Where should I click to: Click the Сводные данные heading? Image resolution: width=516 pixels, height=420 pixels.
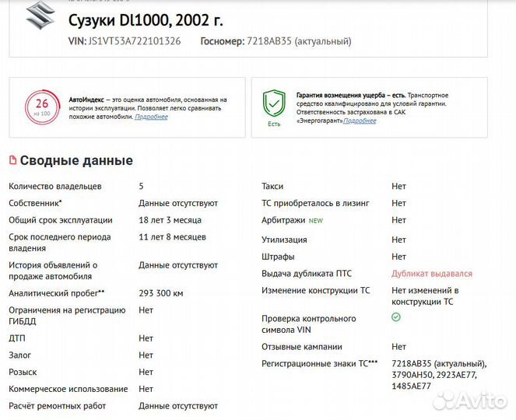(76, 160)
